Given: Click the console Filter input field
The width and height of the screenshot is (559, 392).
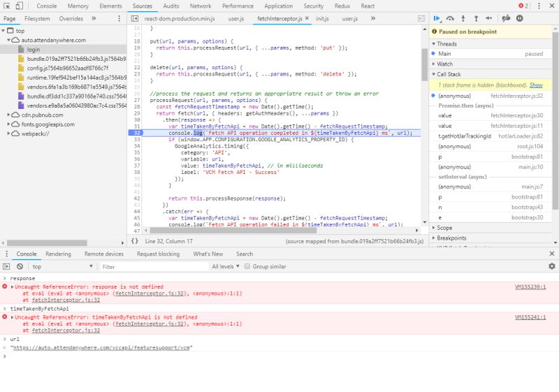Looking at the screenshot, I should [154, 266].
